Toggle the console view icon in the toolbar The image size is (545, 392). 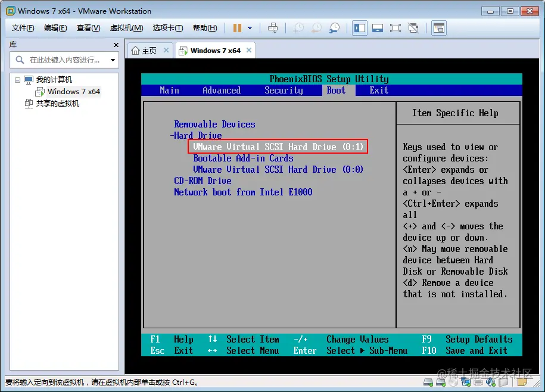pos(439,28)
